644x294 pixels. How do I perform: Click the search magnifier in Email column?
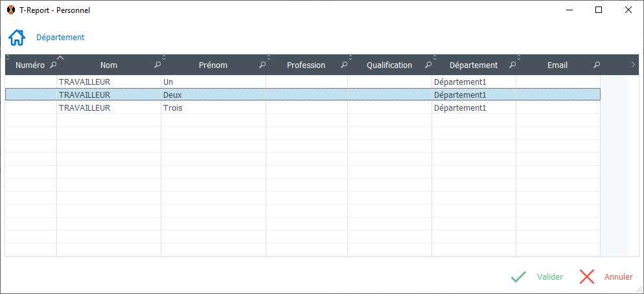(597, 65)
